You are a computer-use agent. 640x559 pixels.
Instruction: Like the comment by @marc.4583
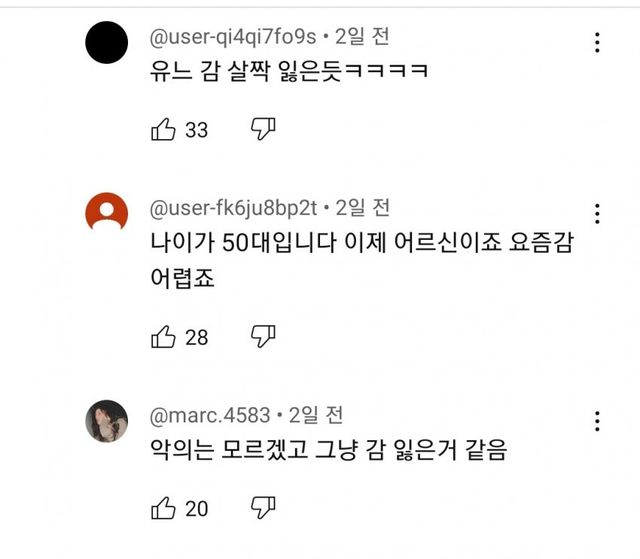click(163, 508)
